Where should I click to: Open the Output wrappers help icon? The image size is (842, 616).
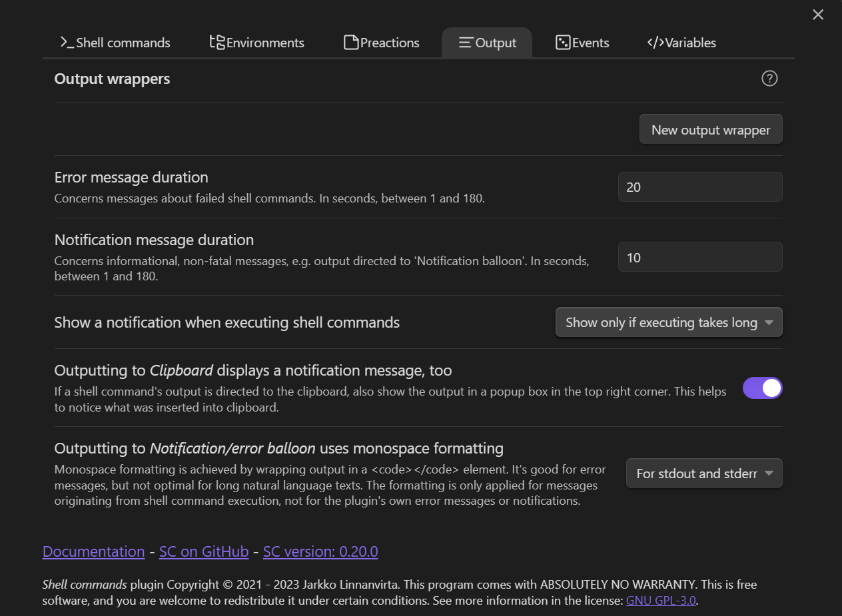pyautogui.click(x=769, y=79)
